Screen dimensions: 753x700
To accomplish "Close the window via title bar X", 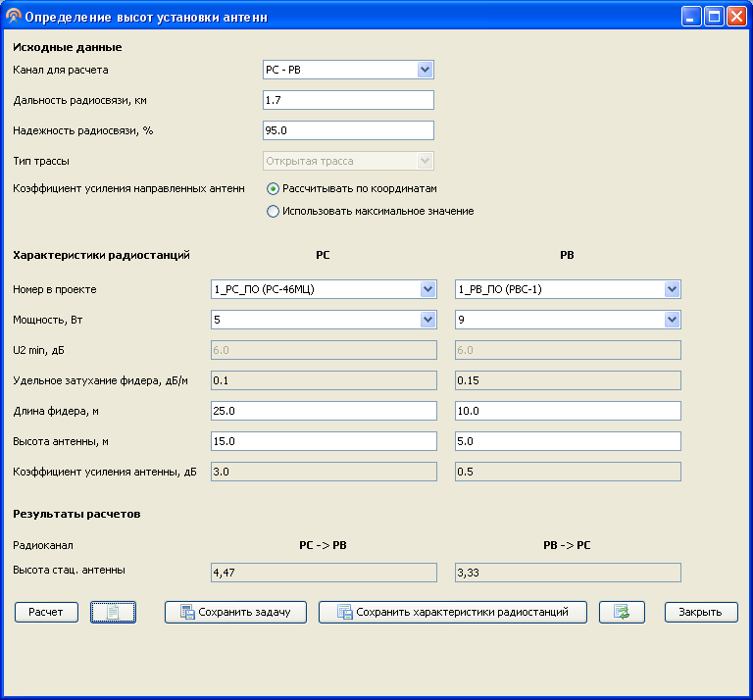I will pyautogui.click(x=736, y=17).
